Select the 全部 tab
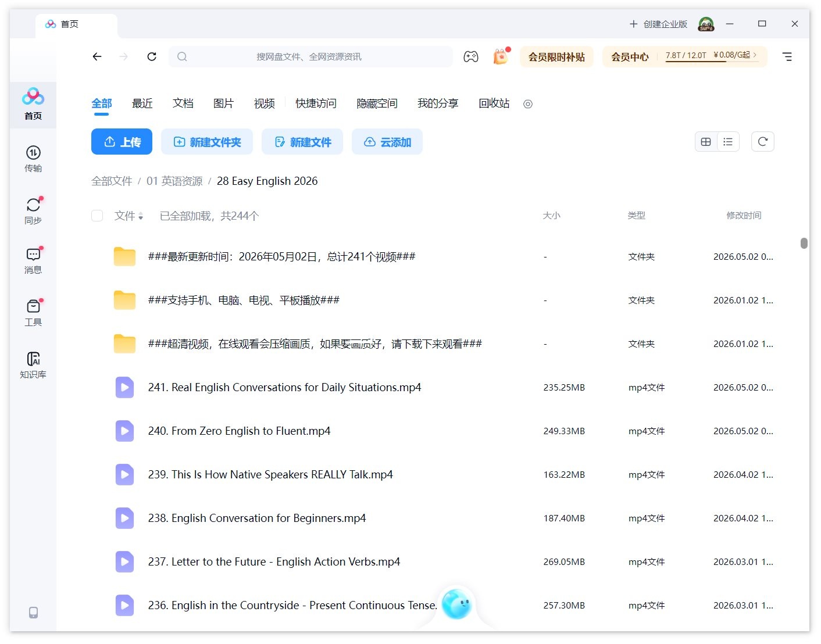The image size is (821, 644). (x=102, y=103)
